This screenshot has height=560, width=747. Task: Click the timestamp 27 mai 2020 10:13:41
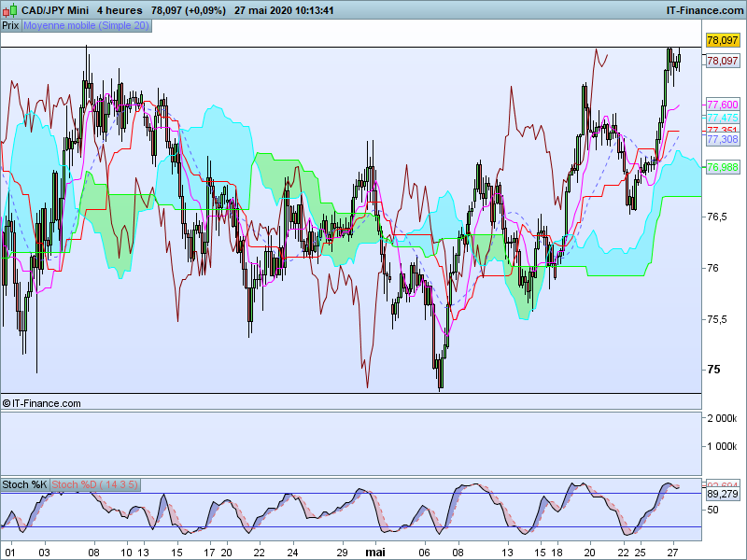point(284,10)
